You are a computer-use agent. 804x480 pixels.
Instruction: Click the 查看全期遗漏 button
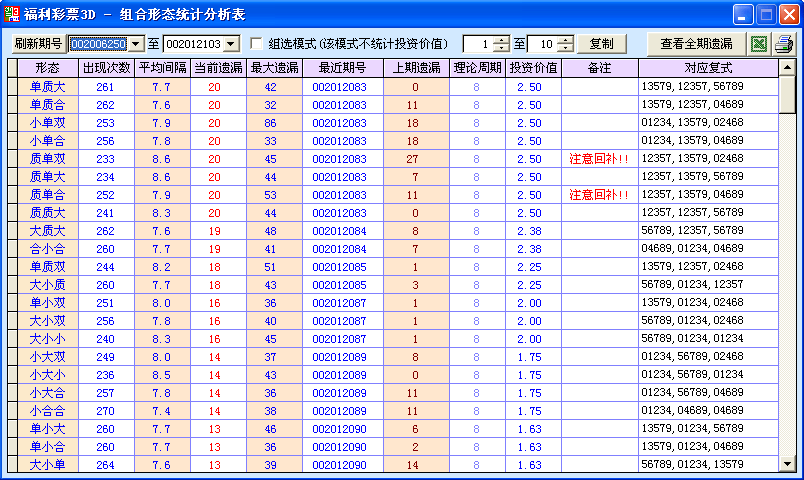click(696, 44)
